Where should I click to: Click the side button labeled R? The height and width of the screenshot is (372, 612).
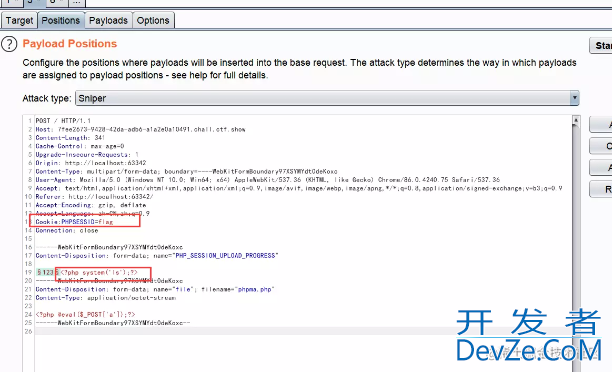pyautogui.click(x=601, y=189)
